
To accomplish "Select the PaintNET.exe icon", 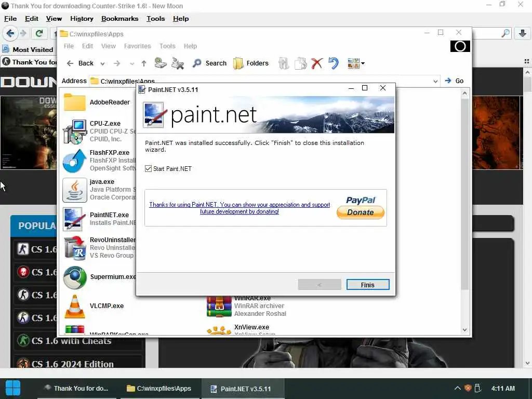I will [73, 219].
